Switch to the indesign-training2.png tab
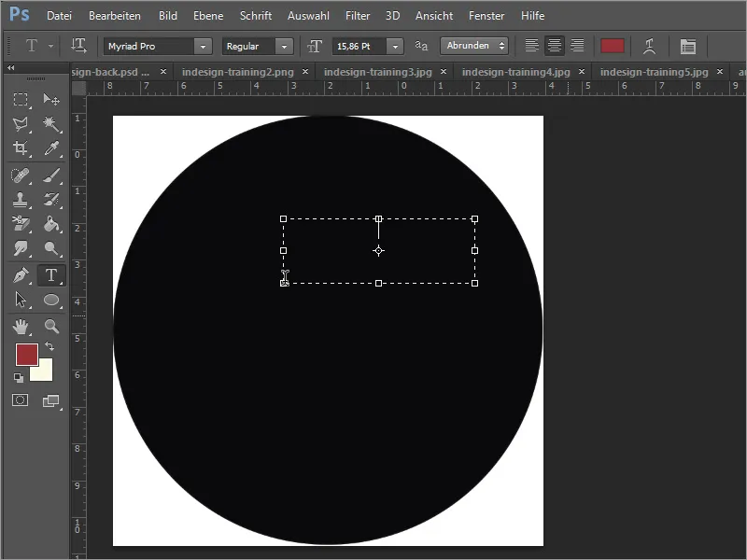Viewport: 747px width, 560px height. point(238,72)
